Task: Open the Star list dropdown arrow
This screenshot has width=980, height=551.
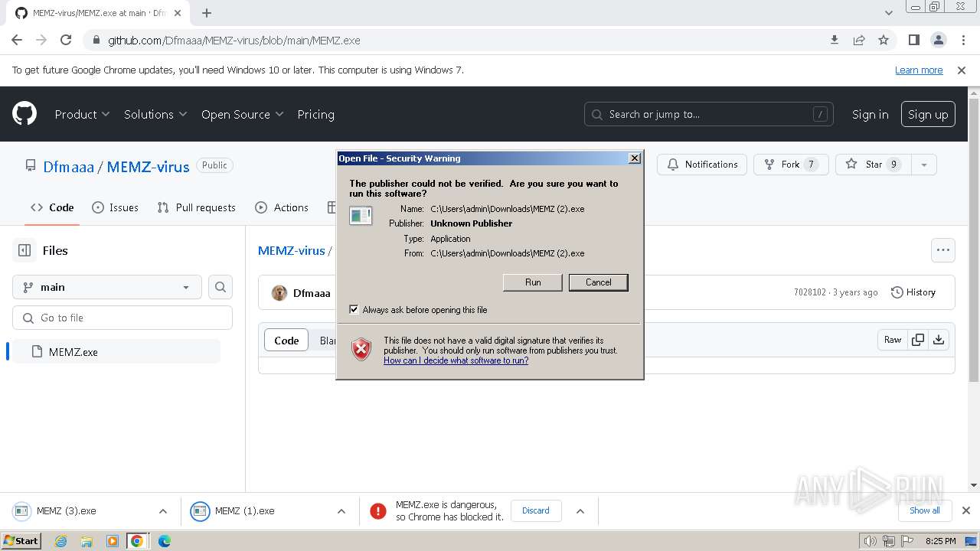Action: point(924,165)
